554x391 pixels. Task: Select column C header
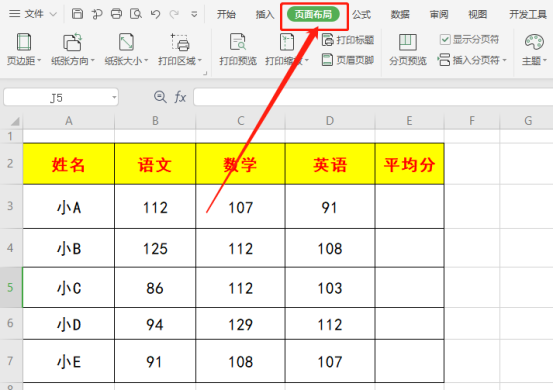[241, 121]
